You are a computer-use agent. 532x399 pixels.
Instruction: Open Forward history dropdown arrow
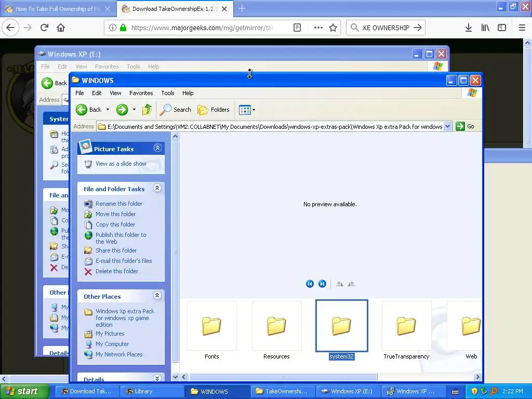(135, 110)
